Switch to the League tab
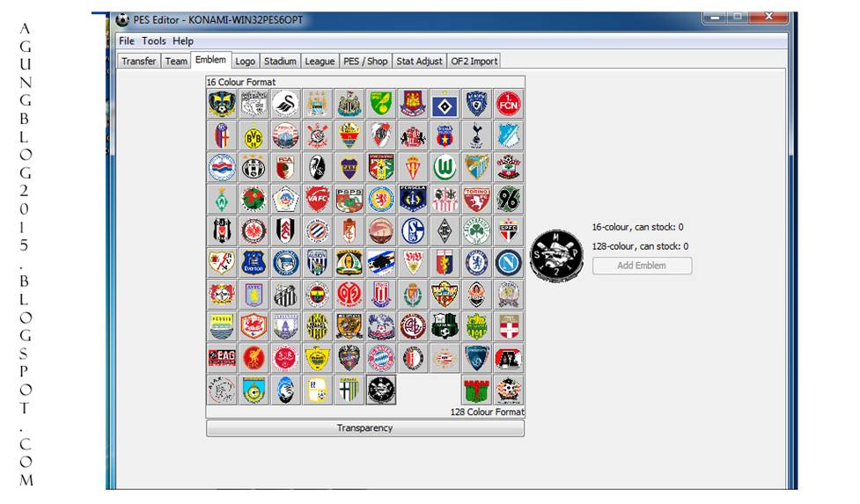Screen dimensions: 860x504 (x=320, y=61)
